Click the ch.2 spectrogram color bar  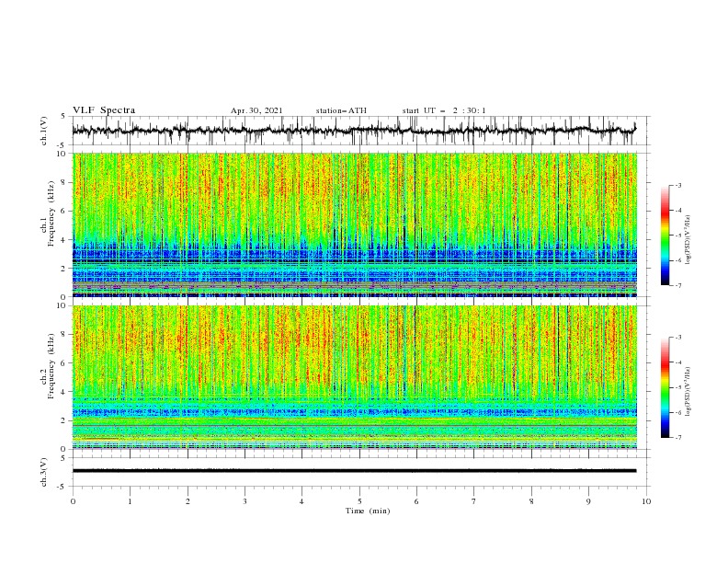pyautogui.click(x=665, y=387)
